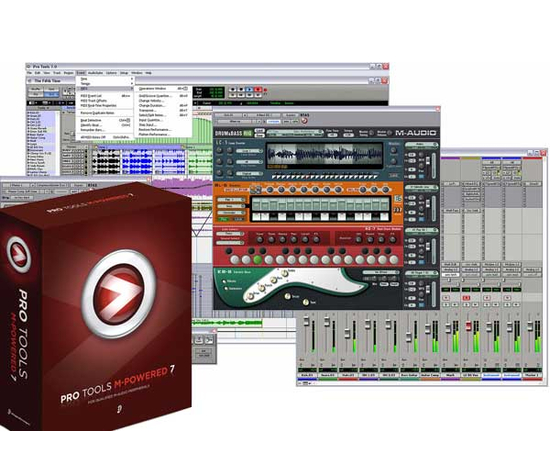Enable Slip edit mode button

point(36,94)
